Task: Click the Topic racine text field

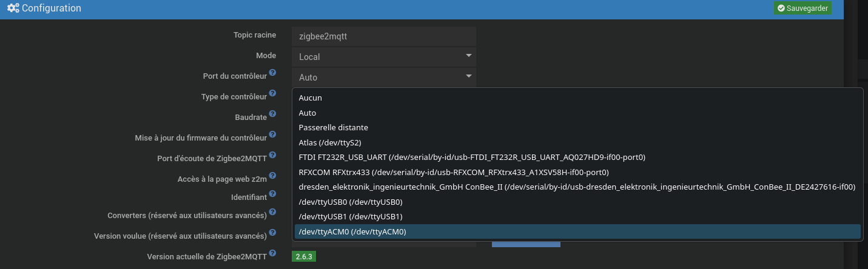Action: [x=383, y=36]
